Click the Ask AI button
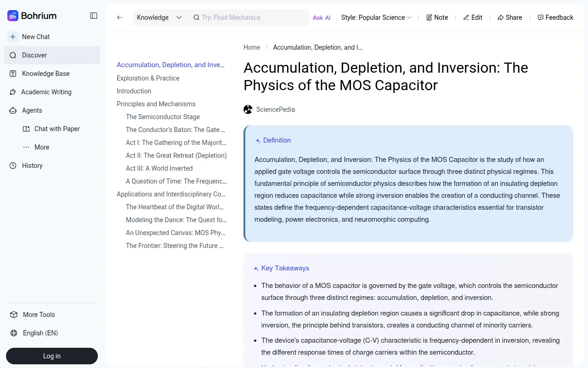This screenshot has width=588, height=368. click(x=322, y=17)
